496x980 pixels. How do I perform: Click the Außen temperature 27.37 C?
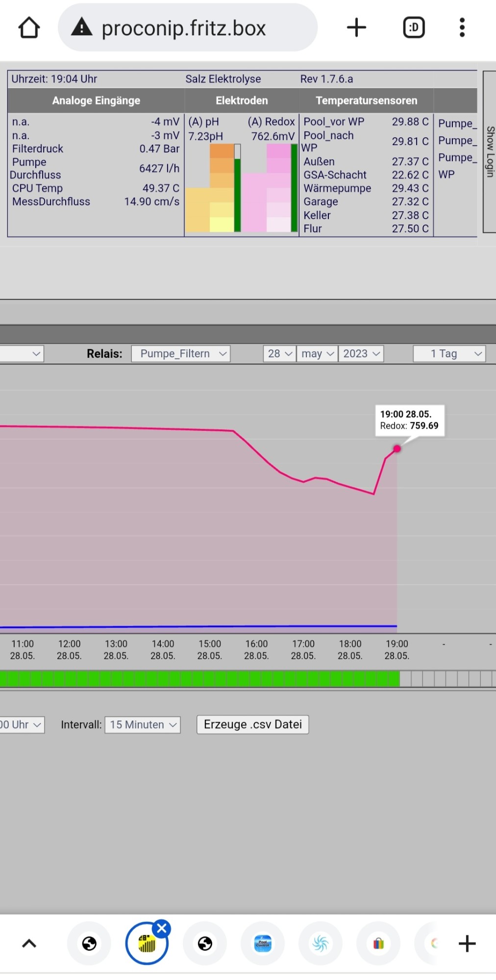pos(410,161)
